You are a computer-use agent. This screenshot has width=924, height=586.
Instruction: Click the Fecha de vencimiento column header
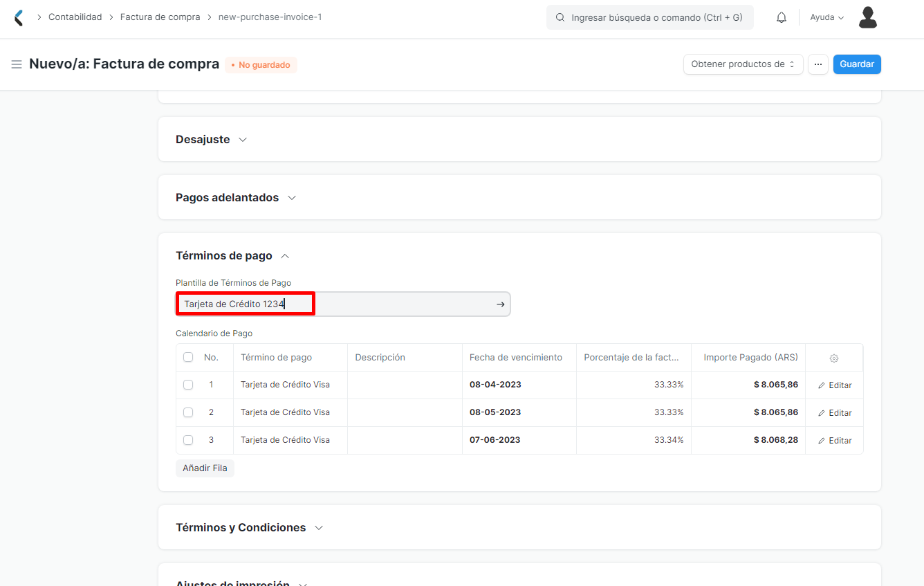[x=519, y=358]
